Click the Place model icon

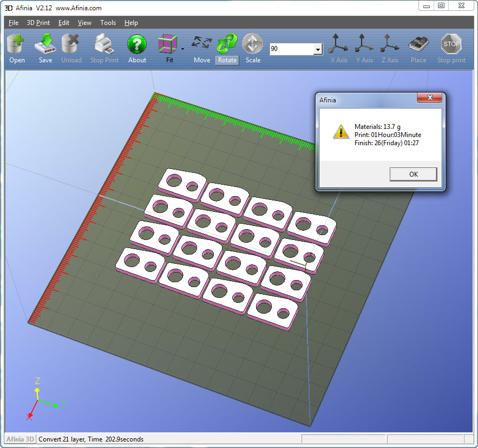point(418,44)
